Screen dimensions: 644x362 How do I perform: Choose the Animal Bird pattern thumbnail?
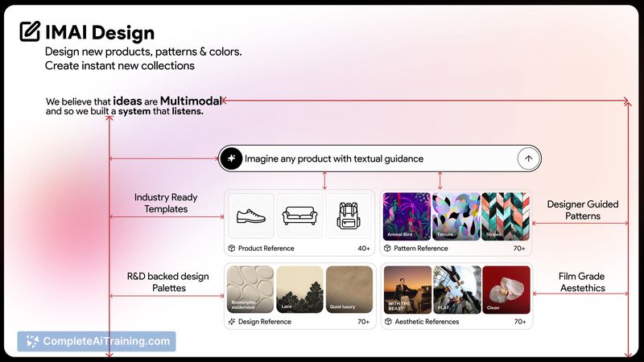click(x=407, y=216)
